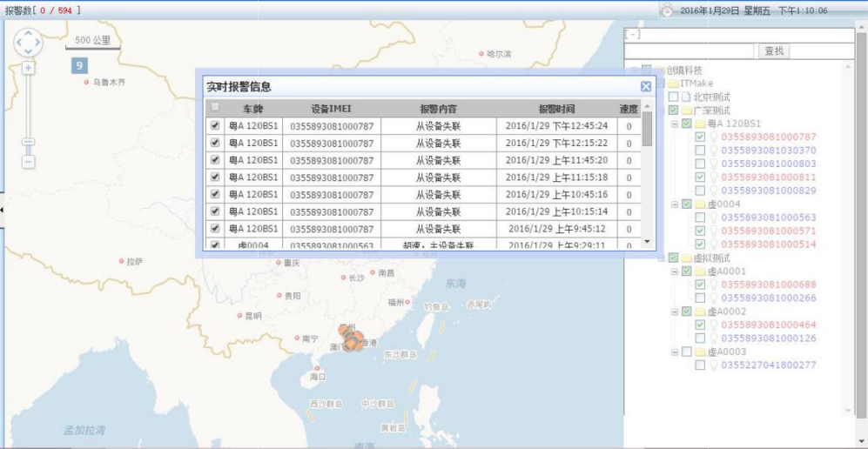Sort by the 报警时间 column header
Viewport: 868px width, 449px height.
coord(556,109)
